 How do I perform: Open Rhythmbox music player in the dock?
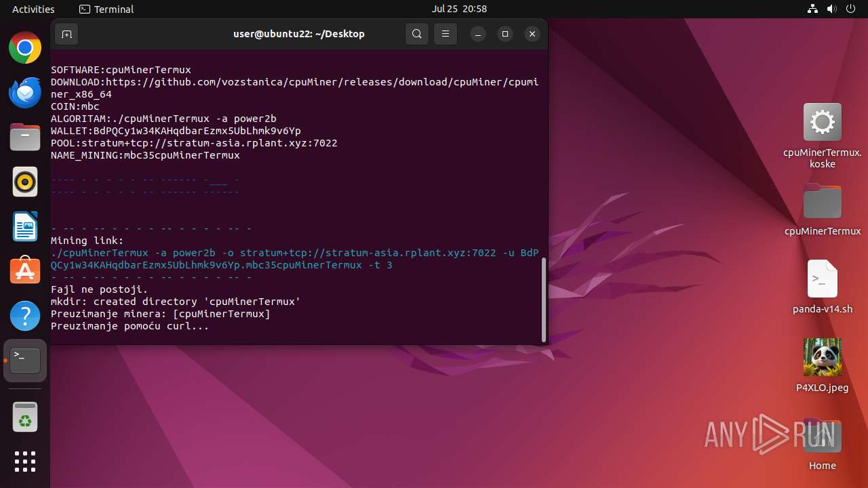25,182
